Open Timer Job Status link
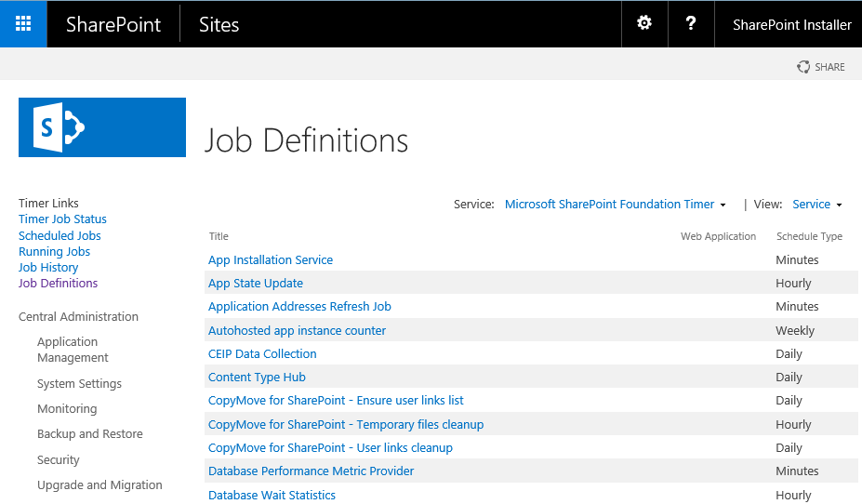The image size is (862, 504). 62,219
